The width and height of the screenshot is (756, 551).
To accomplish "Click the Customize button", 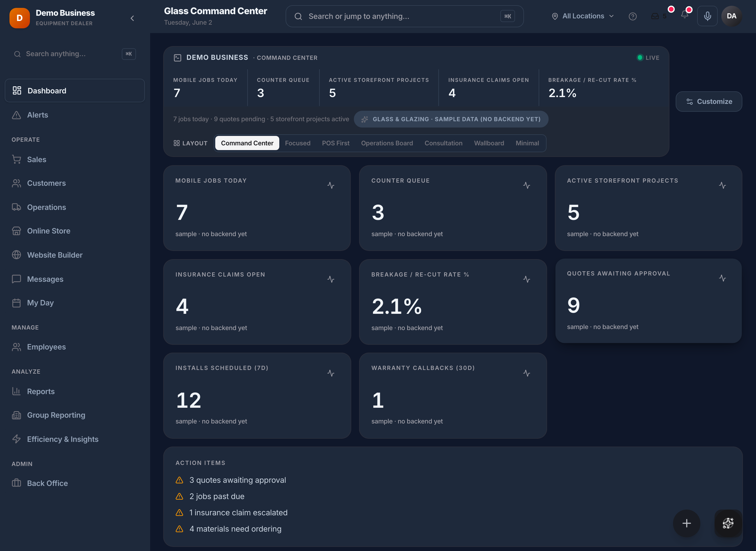I will (709, 101).
